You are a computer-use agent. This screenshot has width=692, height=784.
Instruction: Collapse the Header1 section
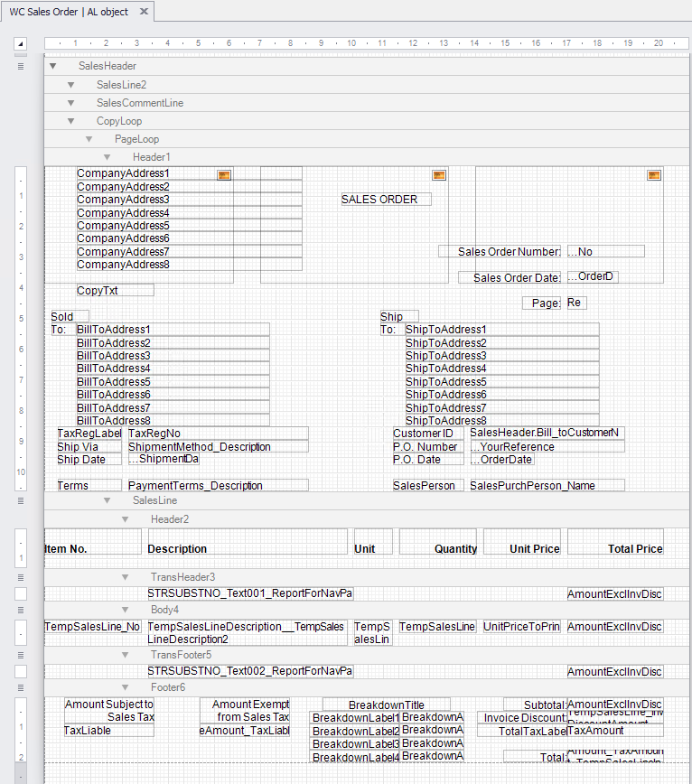(107, 157)
